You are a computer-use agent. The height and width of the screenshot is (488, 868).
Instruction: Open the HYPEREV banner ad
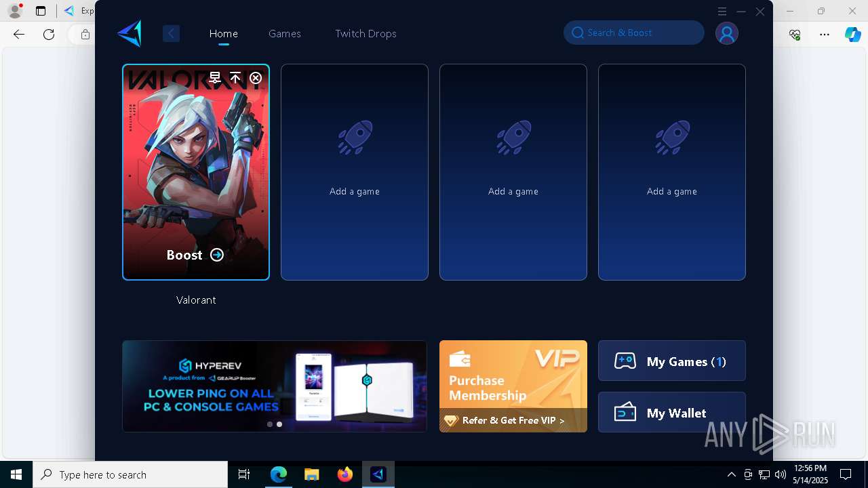tap(275, 386)
